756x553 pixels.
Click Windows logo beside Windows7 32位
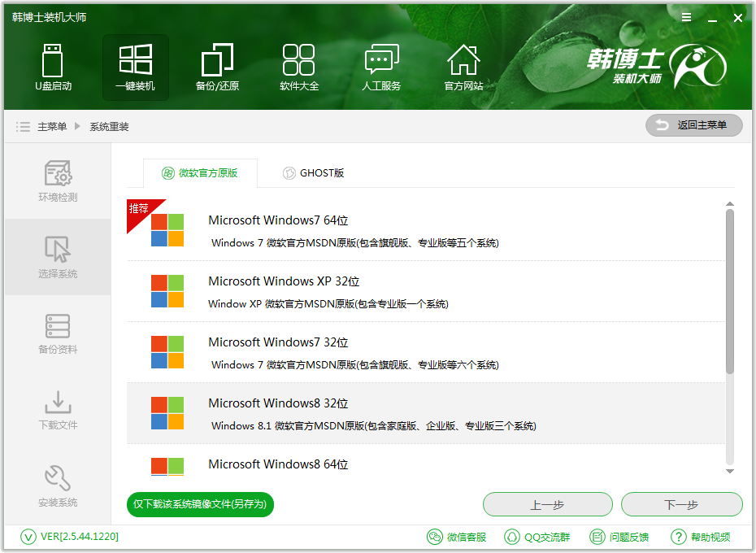coord(167,352)
